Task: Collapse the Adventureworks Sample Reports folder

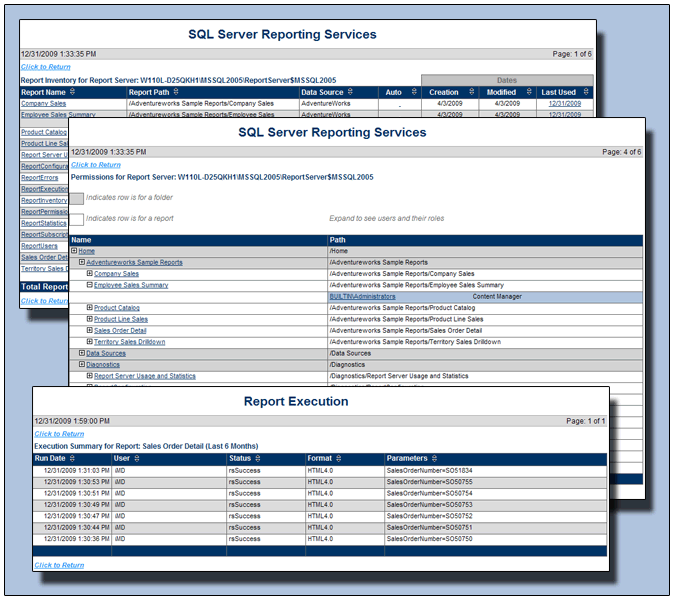Action: pos(82,262)
